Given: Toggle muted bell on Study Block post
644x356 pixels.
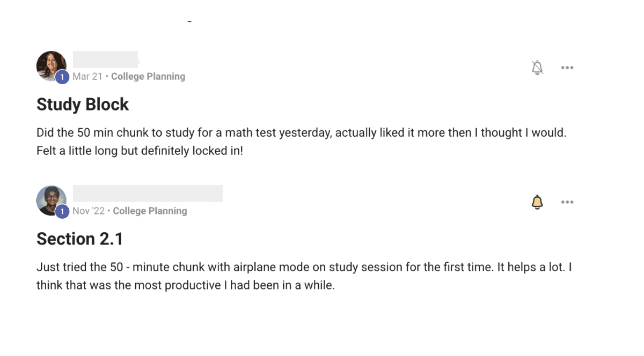Looking at the screenshot, I should (537, 68).
